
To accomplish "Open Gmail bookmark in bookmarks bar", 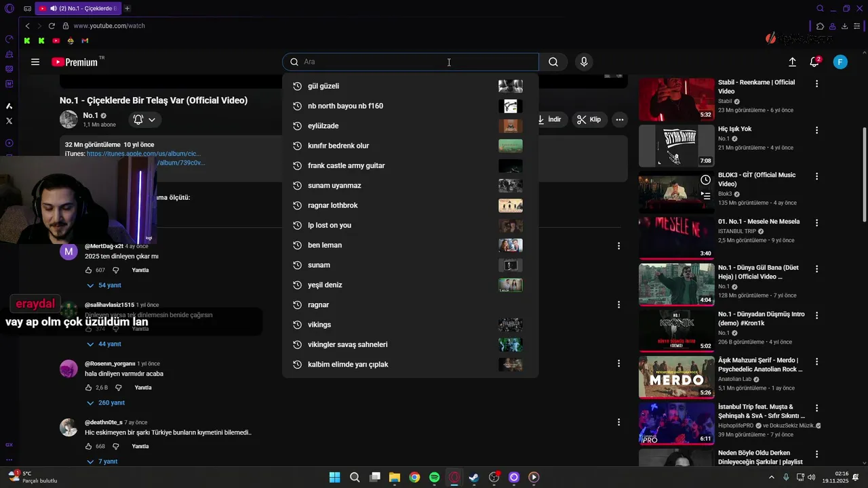I will (85, 41).
